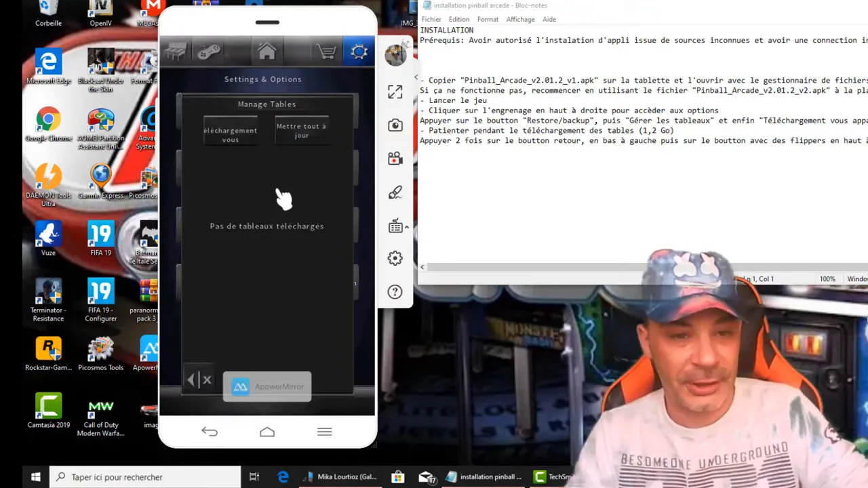Click the ApowerMirror user avatar

395,55
